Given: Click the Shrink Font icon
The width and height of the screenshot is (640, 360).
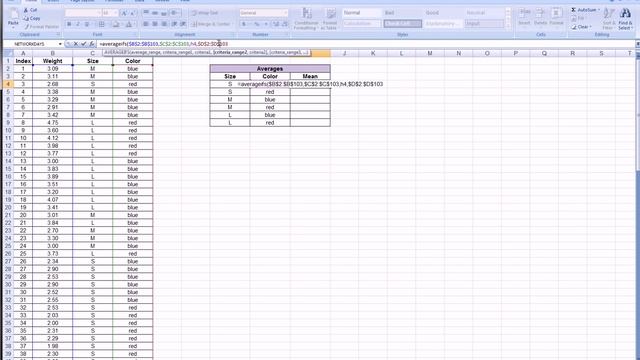Looking at the screenshot, I should point(133,13).
